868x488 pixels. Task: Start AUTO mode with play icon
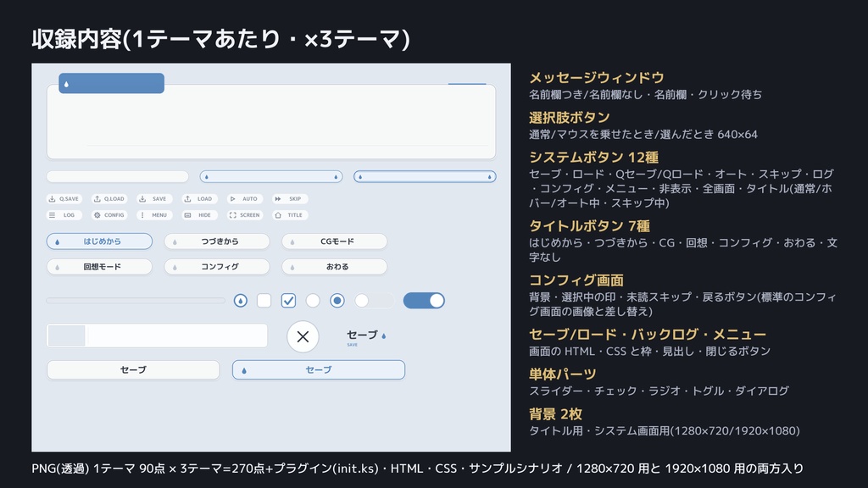[x=245, y=198]
